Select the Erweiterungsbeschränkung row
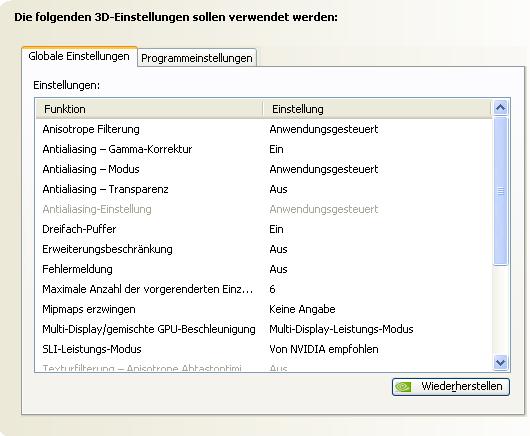This screenshot has height=436, width=530. (264, 249)
